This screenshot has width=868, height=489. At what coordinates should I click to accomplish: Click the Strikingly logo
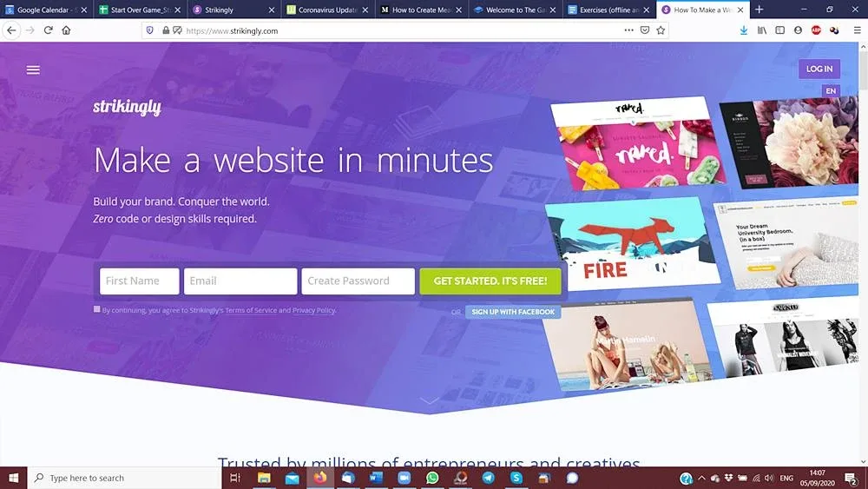click(x=127, y=106)
